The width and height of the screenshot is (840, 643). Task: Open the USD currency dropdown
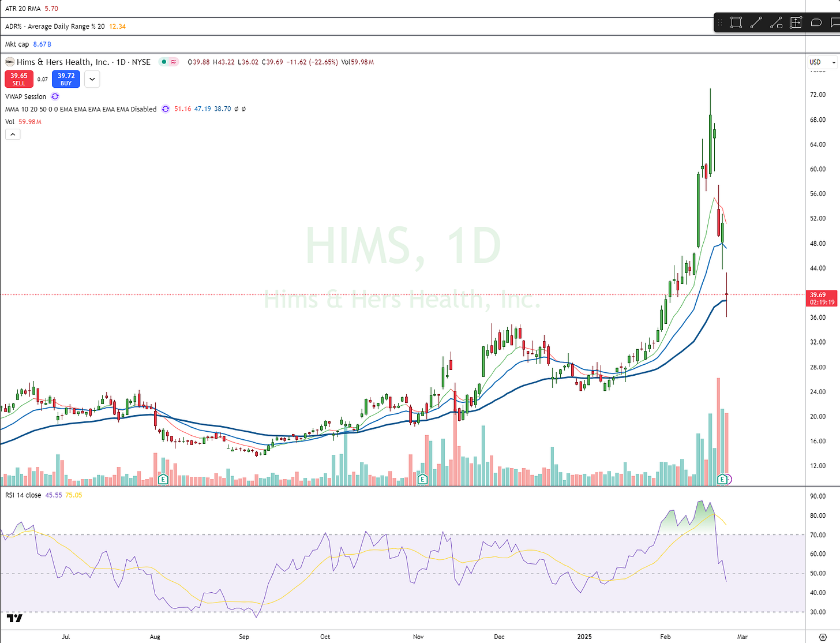pyautogui.click(x=823, y=62)
